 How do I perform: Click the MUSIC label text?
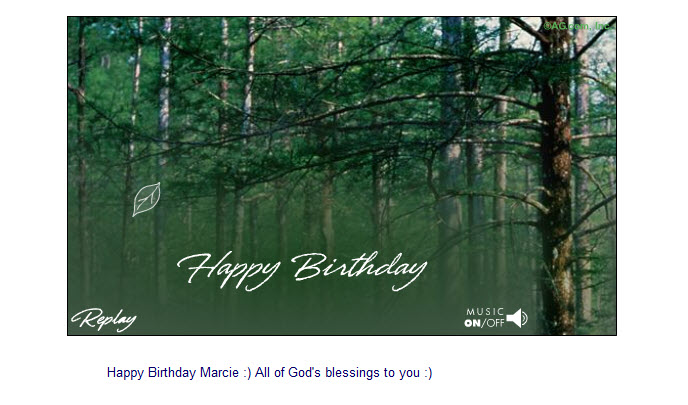coord(485,312)
